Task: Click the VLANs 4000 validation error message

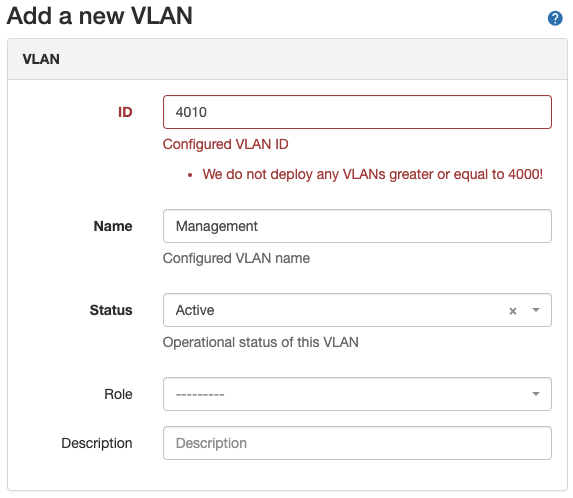Action: (x=372, y=175)
